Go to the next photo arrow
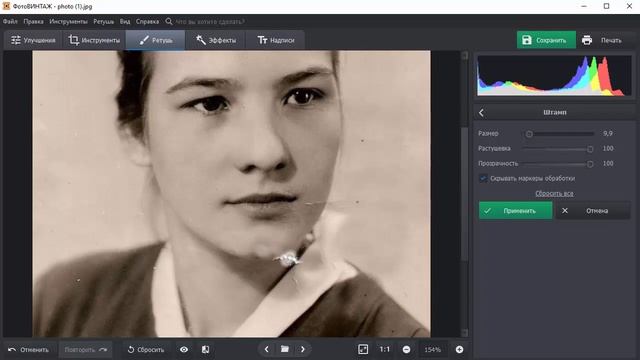This screenshot has width=640, height=360. tap(302, 349)
